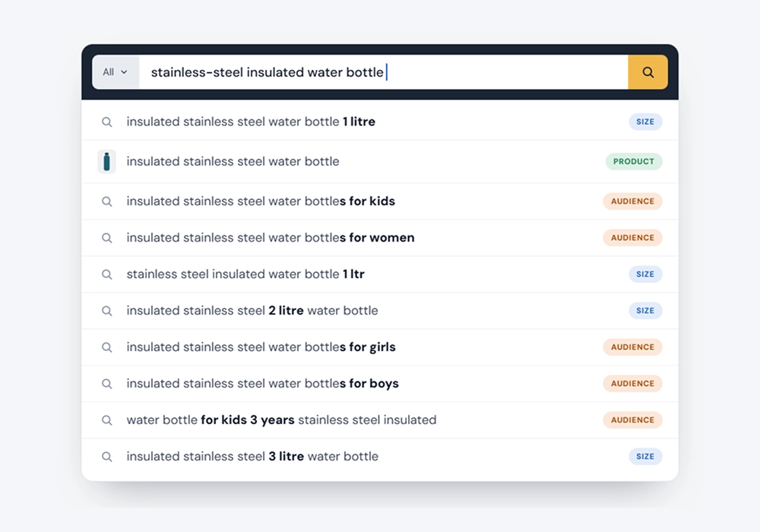Click the chevron beside All
Image resolution: width=760 pixels, height=532 pixels.
[124, 72]
